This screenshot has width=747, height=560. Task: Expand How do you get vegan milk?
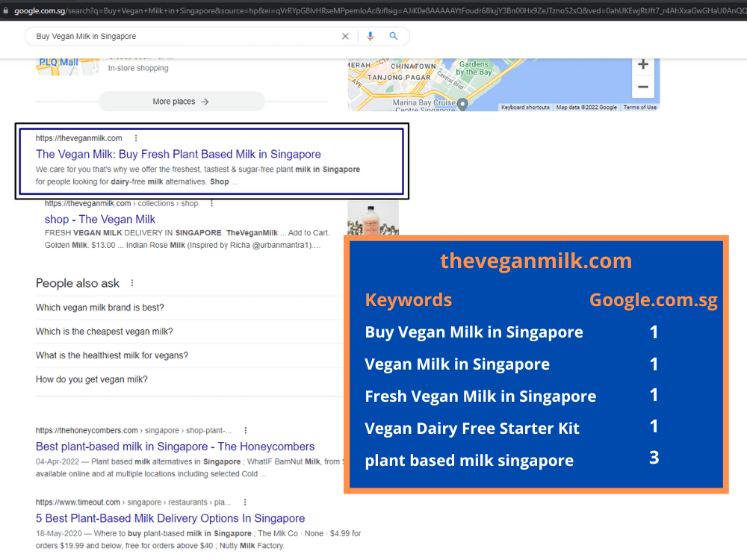[x=189, y=379]
